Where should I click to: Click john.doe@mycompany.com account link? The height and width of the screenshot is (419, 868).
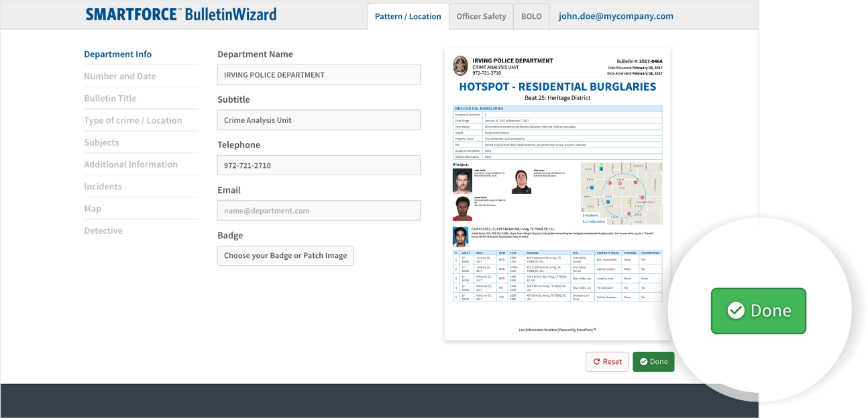coord(616,16)
